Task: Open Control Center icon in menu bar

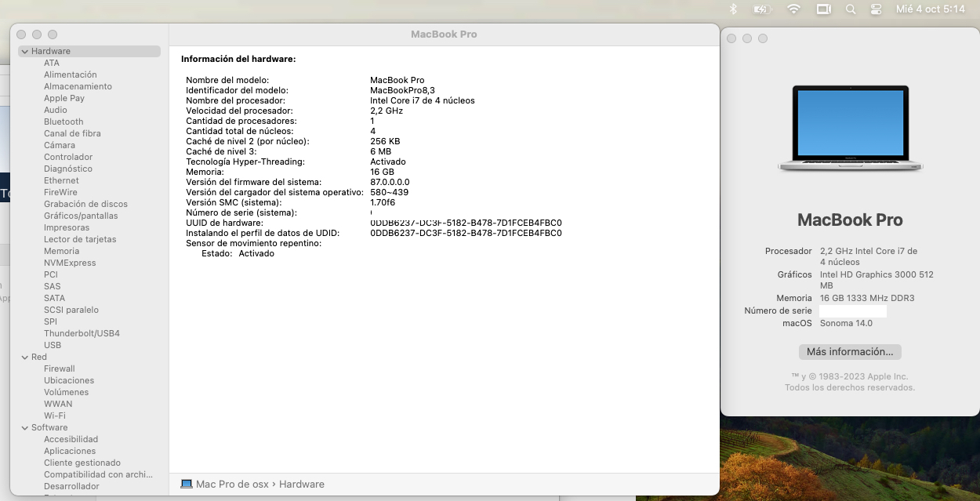Action: click(x=877, y=9)
